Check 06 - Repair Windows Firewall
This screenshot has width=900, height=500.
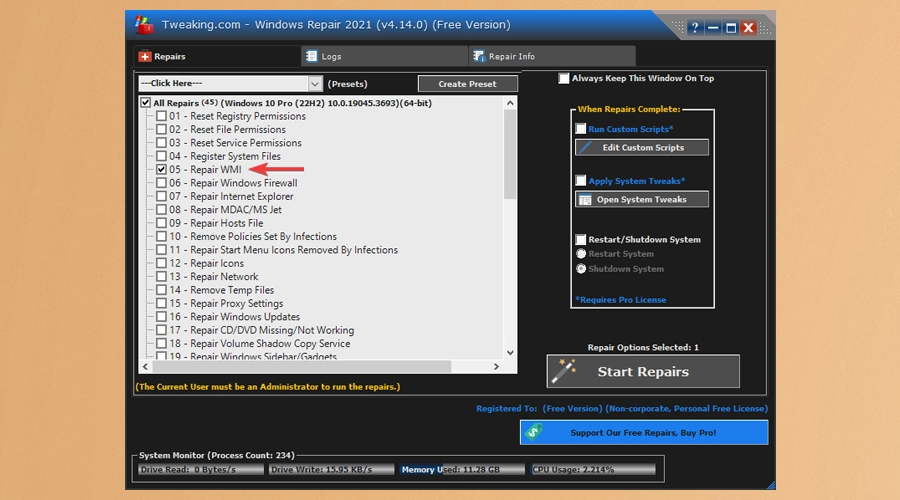click(x=161, y=183)
